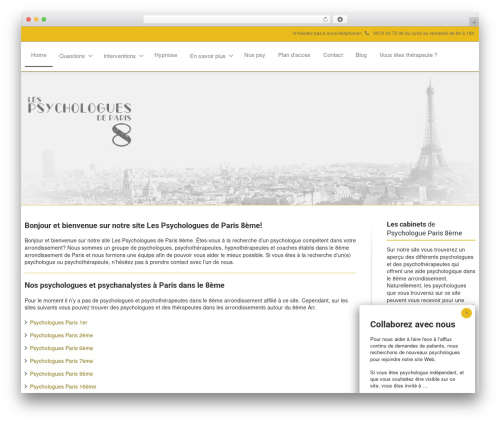Click the 'Collaborez avec nous' popup title
The width and height of the screenshot is (500, 423).
[412, 324]
